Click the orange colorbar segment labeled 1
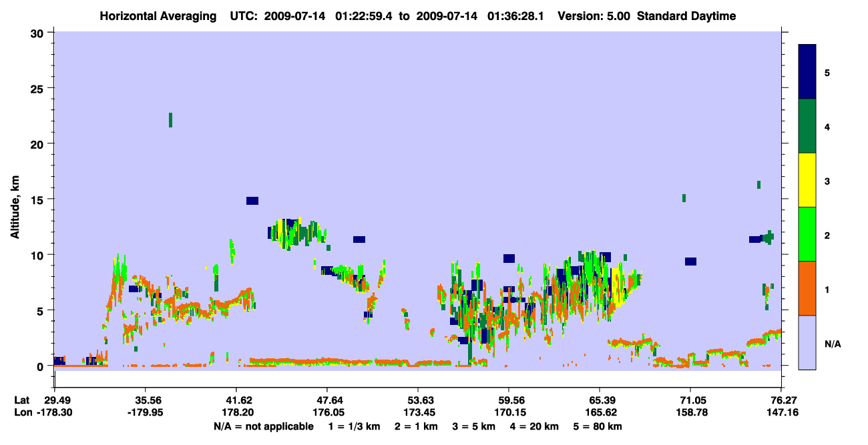Image resolution: width=868 pixels, height=445 pixels. (807, 288)
